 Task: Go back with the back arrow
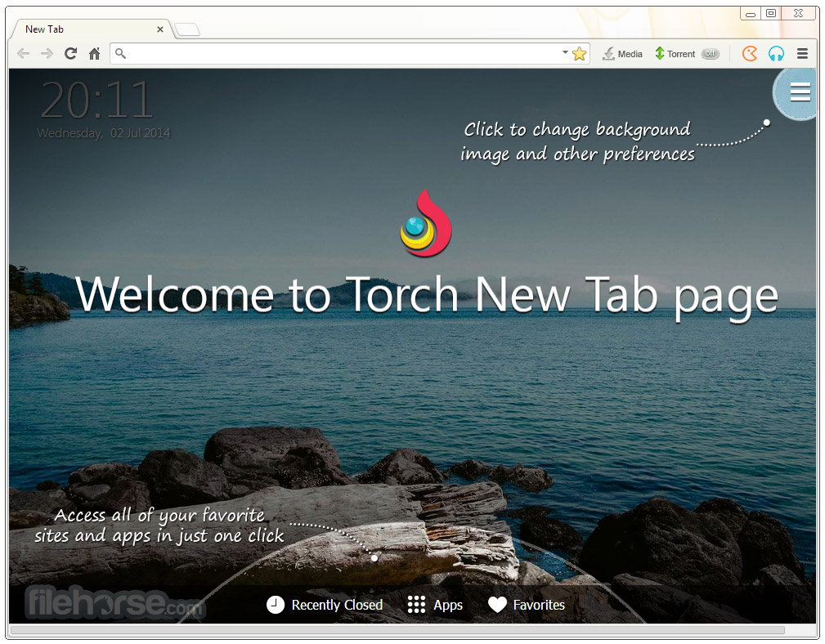point(23,54)
